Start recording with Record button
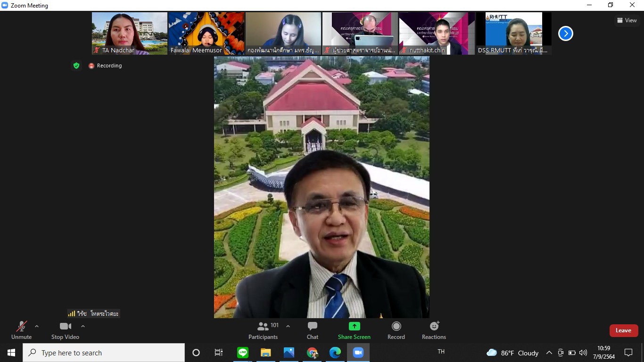This screenshot has width=644, height=362. pos(396,329)
